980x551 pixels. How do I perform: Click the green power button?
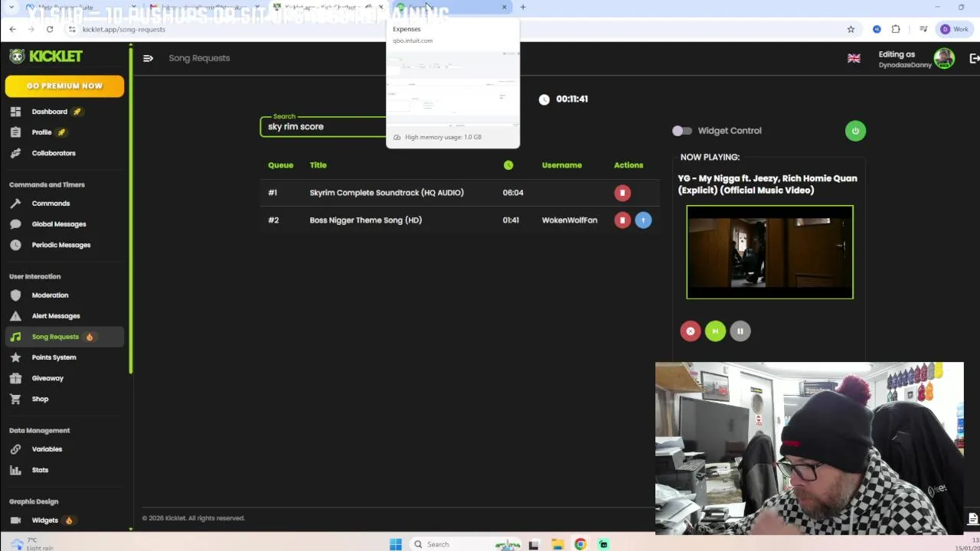click(x=855, y=131)
